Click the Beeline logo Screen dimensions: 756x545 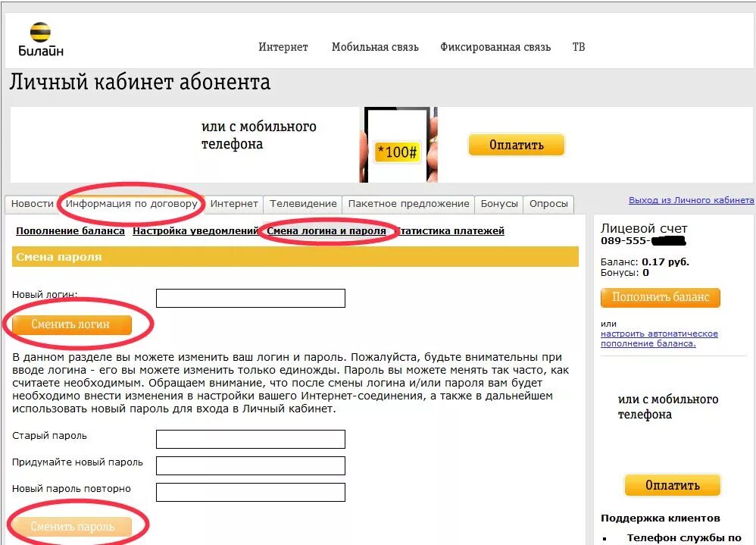coord(40,39)
